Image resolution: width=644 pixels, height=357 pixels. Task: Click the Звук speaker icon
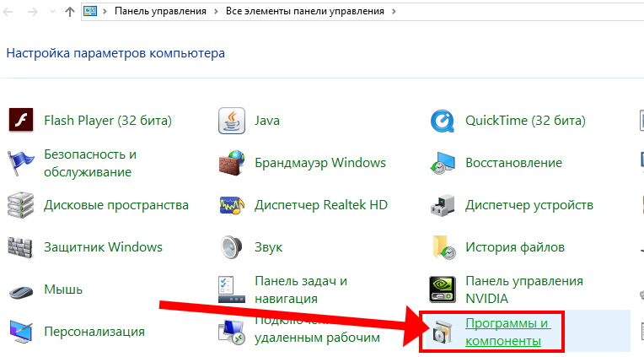(x=232, y=247)
